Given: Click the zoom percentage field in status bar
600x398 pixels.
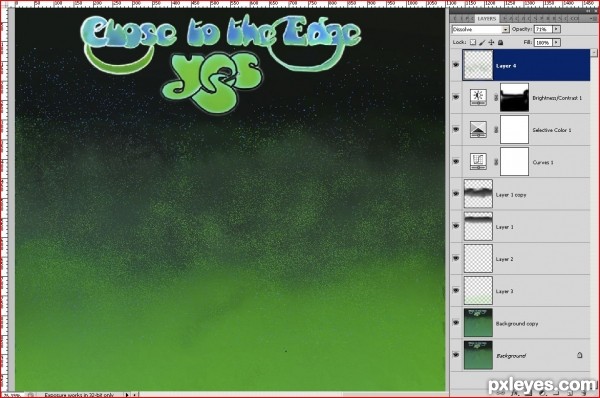Looking at the screenshot, I should tap(12, 395).
